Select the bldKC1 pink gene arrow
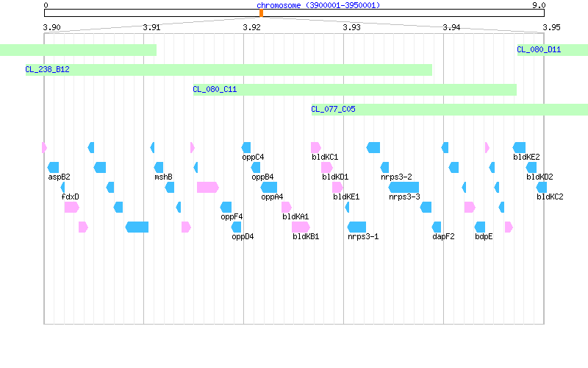 coord(316,148)
